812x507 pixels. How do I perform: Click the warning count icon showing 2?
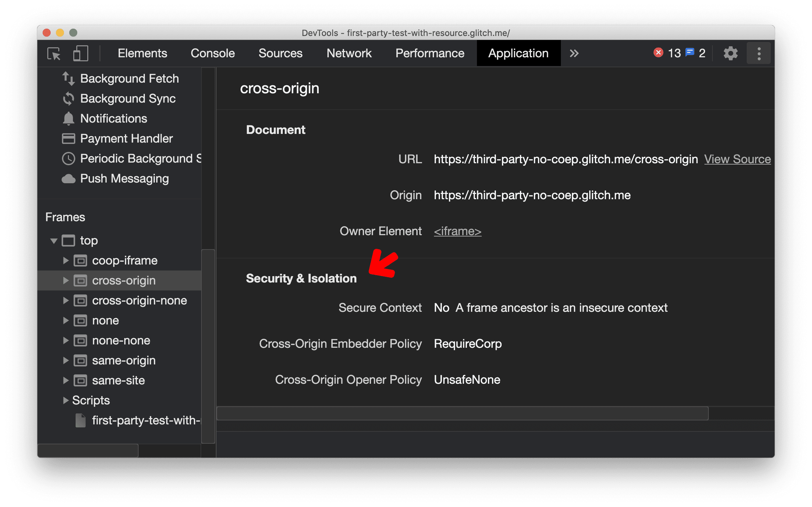(x=696, y=53)
